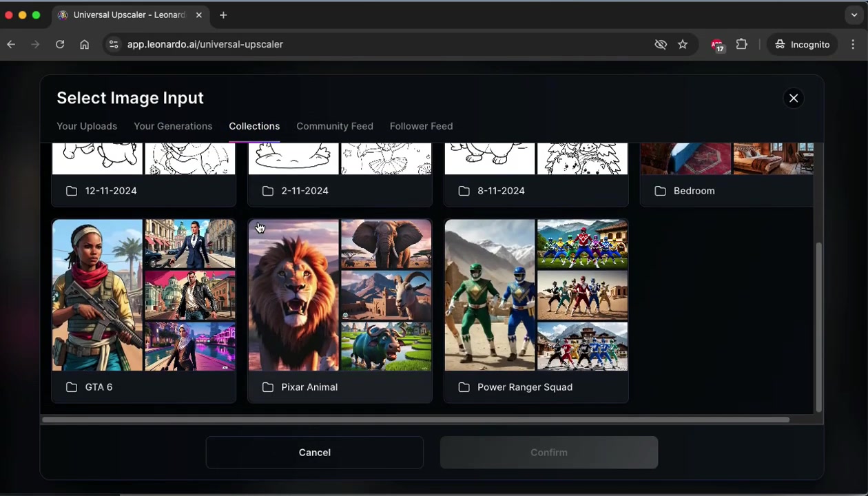Screen dimensions: 868x496
Task: Open Chrome three-dot menu
Action: tap(854, 44)
